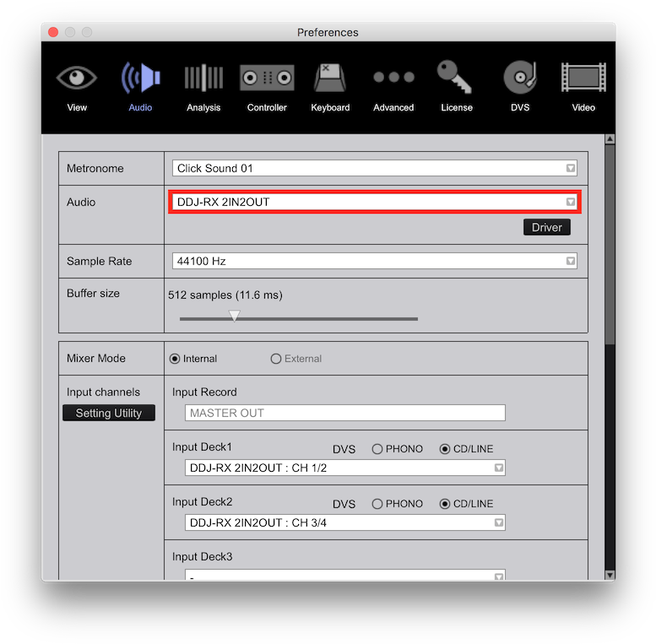The image size is (656, 644).
Task: Open the Controller device icon
Action: (267, 78)
